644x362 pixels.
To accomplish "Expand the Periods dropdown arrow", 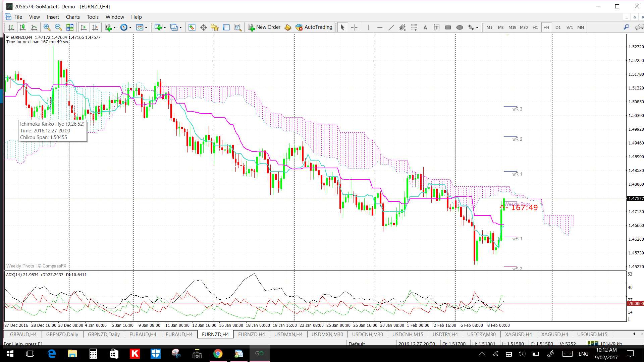I will [130, 27].
